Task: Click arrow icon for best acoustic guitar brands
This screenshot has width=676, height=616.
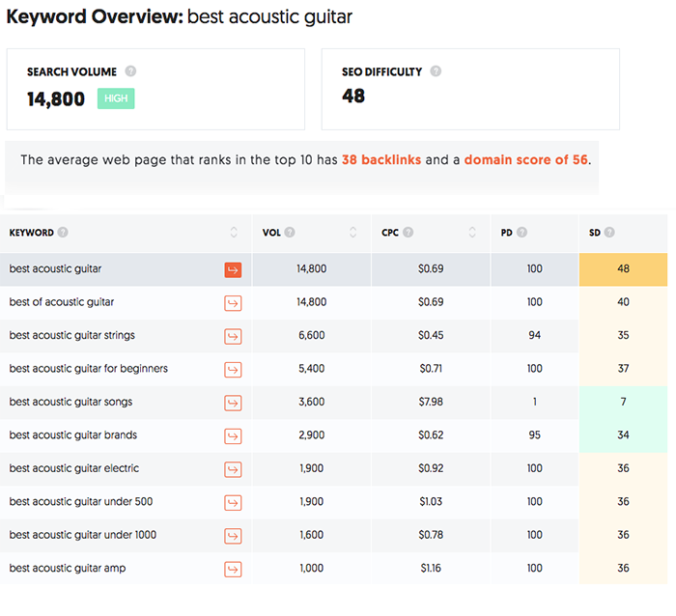Action: pos(232,435)
